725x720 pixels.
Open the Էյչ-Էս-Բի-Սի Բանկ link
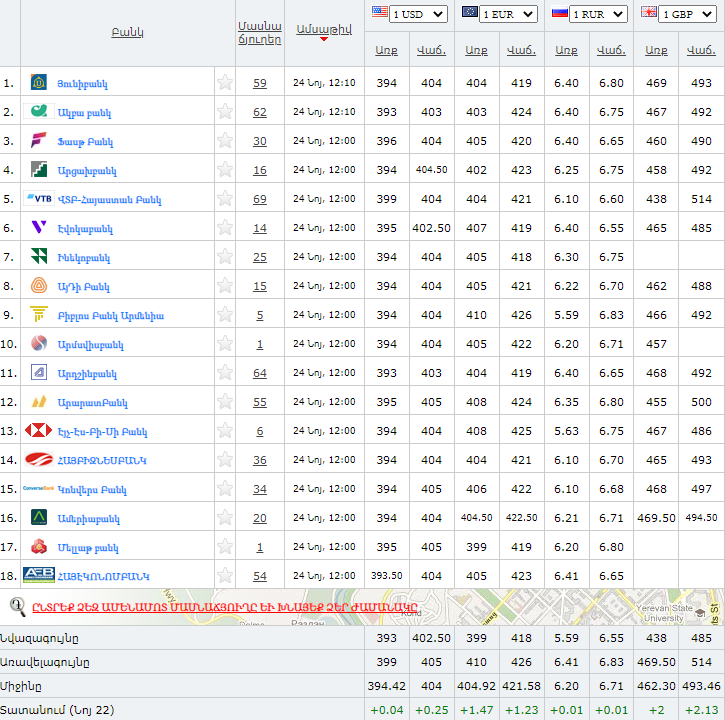click(102, 432)
